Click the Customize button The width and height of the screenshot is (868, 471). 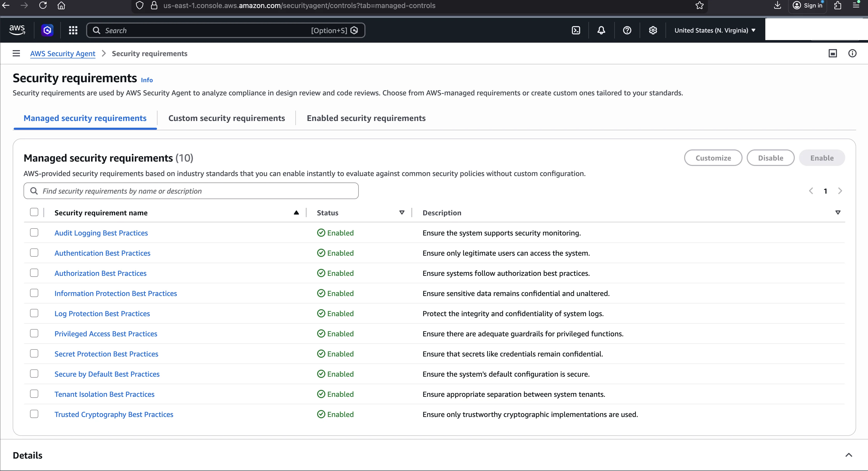(713, 158)
